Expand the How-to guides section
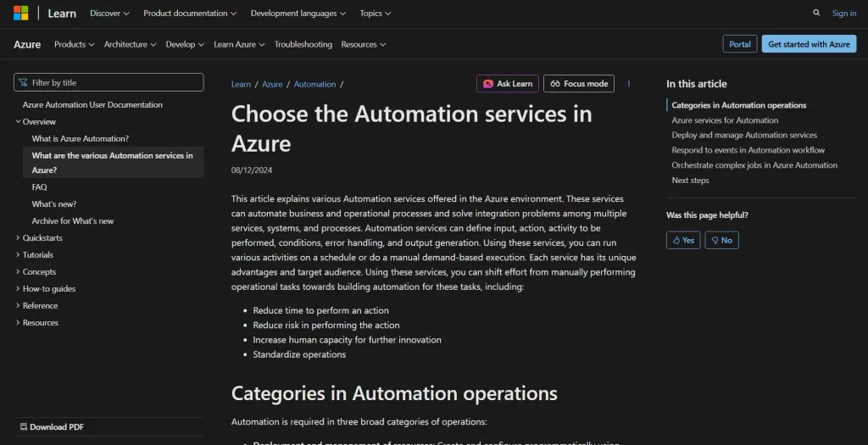868x445 pixels. point(46,288)
